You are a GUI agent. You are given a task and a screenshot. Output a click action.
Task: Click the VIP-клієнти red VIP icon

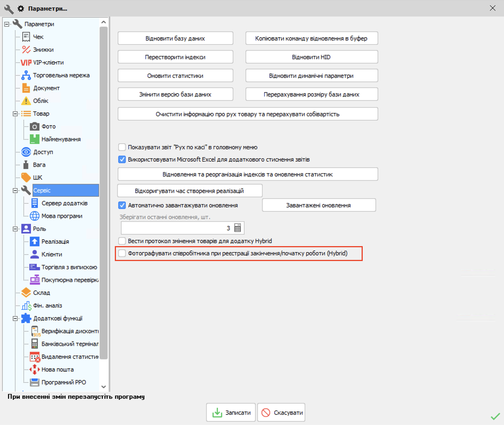(x=26, y=63)
